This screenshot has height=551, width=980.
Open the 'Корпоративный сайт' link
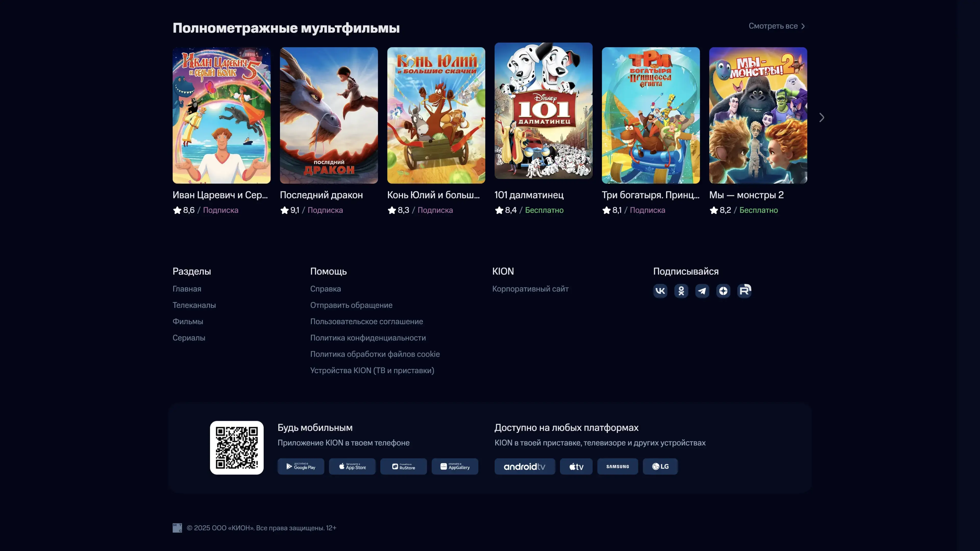[530, 289]
